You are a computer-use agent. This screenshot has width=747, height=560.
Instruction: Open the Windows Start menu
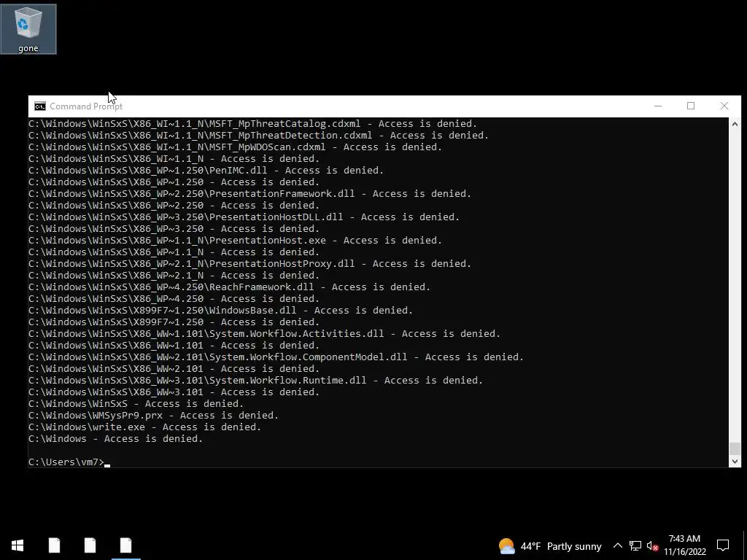[18, 545]
